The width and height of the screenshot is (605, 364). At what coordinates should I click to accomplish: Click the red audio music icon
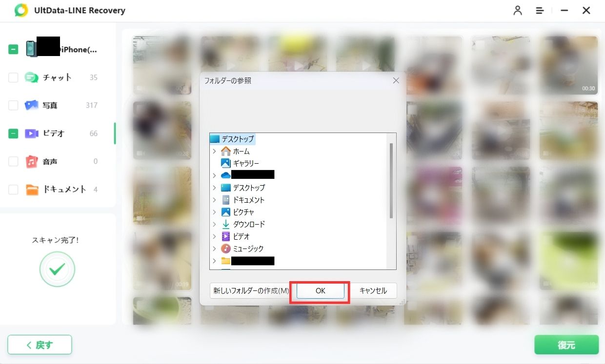(31, 161)
